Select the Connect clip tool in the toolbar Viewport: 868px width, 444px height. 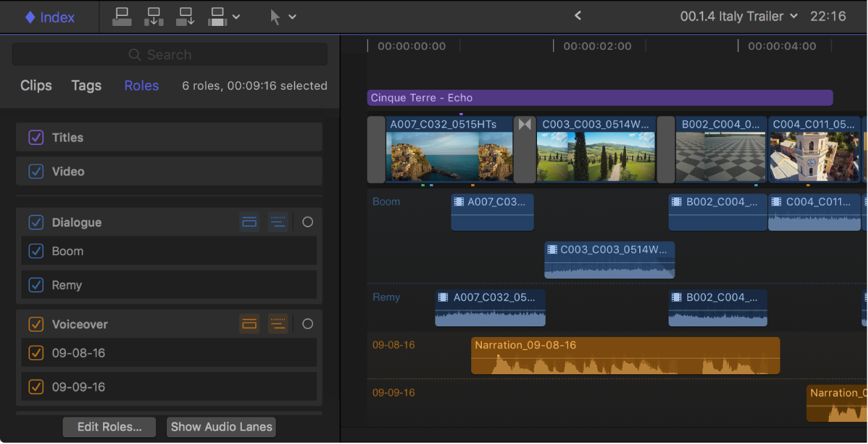122,16
